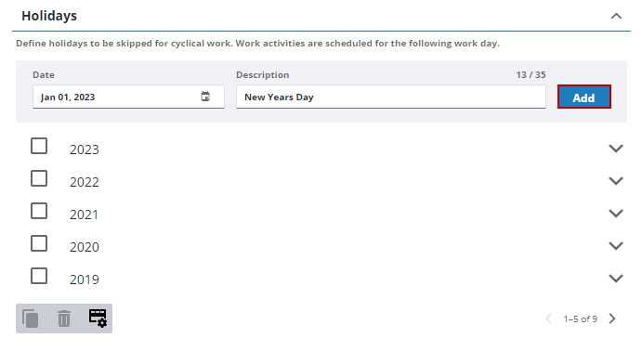Expand the 2022 holidays row
The width and height of the screenshot is (642, 364).
(x=616, y=181)
